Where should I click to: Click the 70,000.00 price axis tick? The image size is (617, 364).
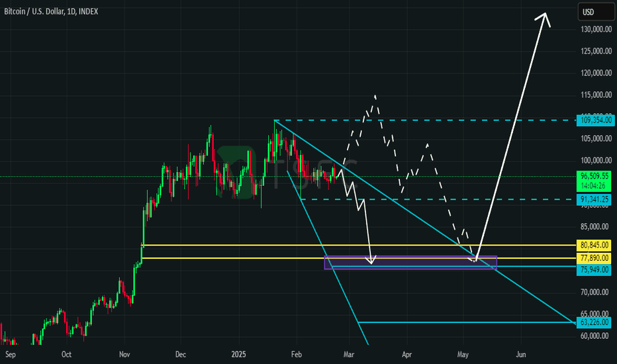[596, 292]
